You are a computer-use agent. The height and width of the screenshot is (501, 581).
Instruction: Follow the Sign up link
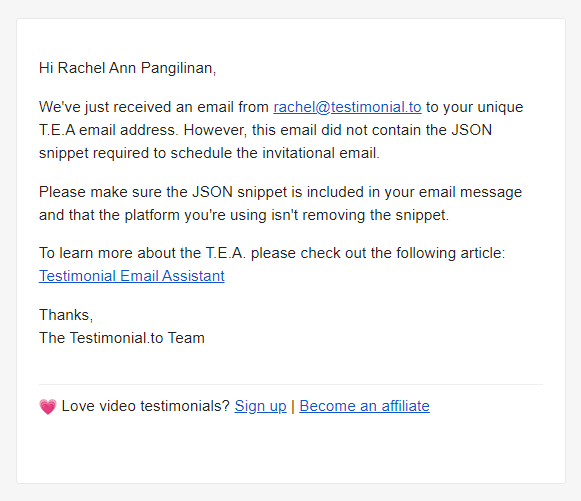pyautogui.click(x=260, y=406)
